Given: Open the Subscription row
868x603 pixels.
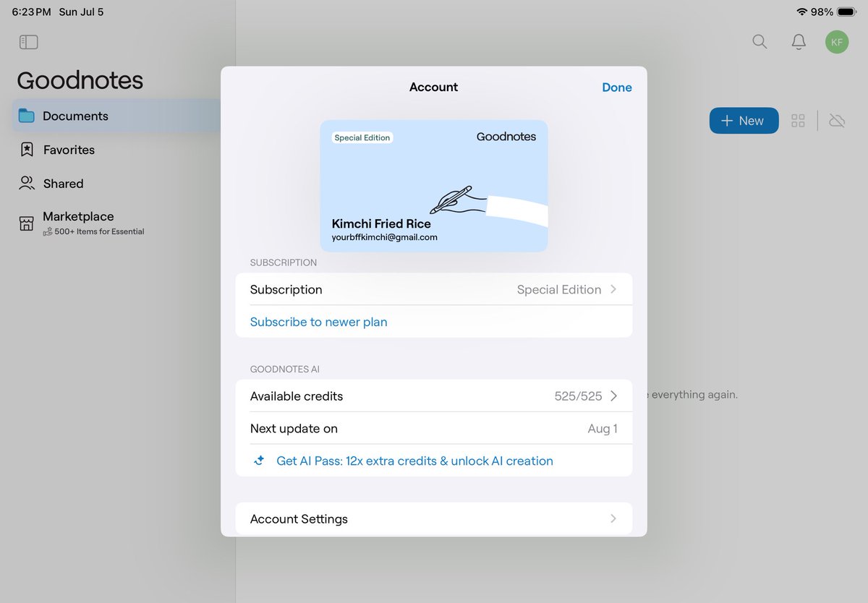Looking at the screenshot, I should (x=434, y=289).
